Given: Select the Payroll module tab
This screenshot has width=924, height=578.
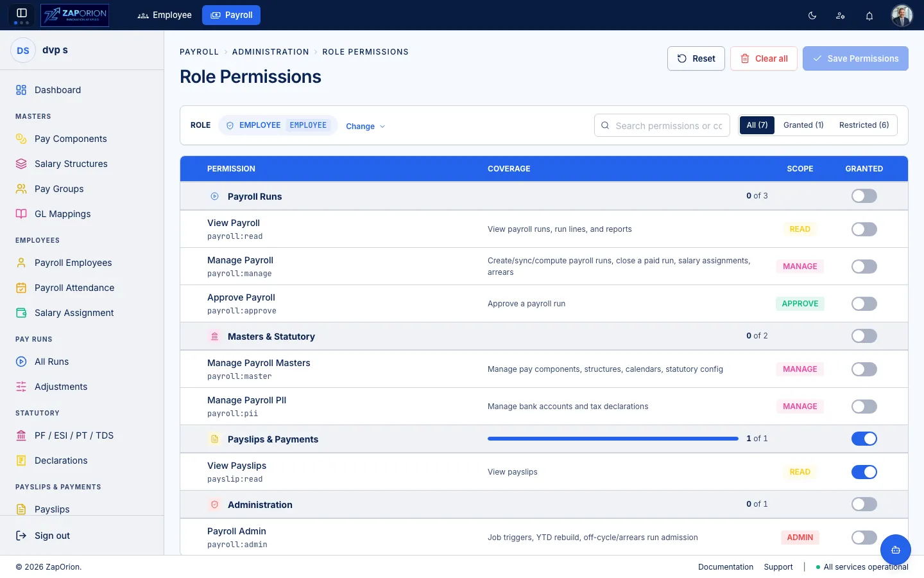Looking at the screenshot, I should coord(231,15).
